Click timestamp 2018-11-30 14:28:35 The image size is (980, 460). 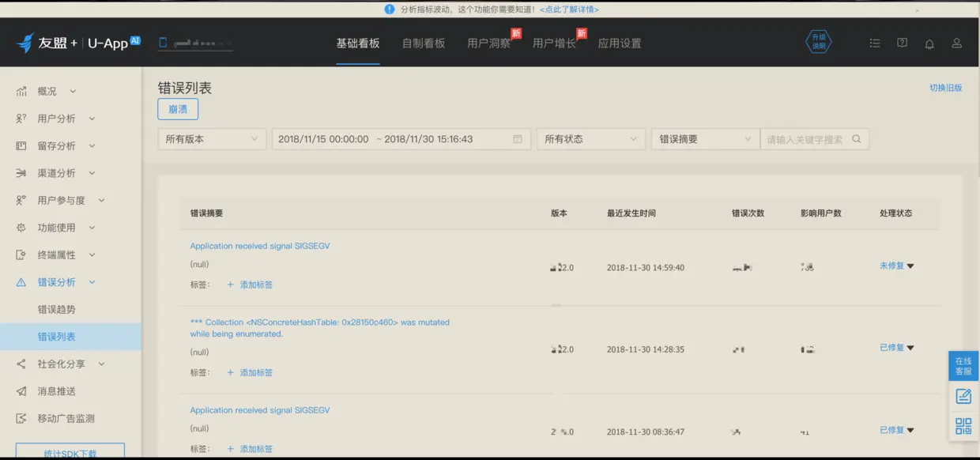click(x=646, y=349)
